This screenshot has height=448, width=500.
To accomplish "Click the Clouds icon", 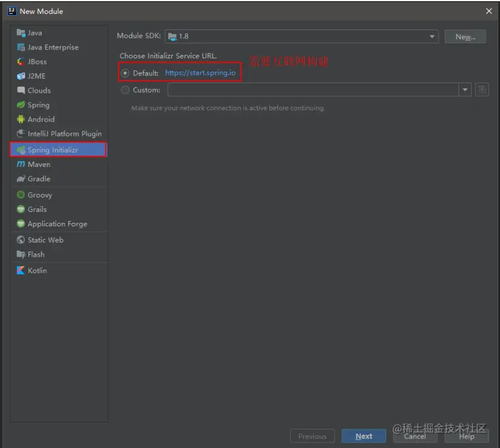I will tap(20, 90).
